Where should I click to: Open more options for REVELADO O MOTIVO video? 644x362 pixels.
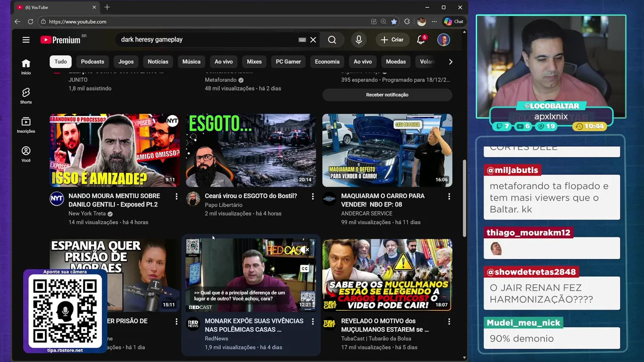tap(449, 322)
